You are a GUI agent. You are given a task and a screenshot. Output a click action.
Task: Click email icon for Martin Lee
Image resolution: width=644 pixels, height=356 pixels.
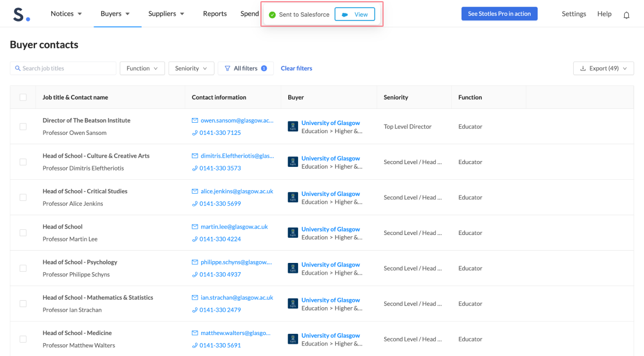[195, 226]
